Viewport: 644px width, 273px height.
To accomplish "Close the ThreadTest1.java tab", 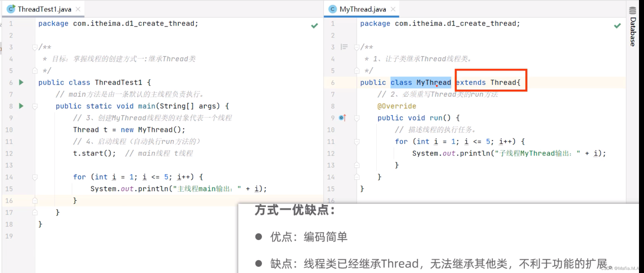I will (78, 9).
